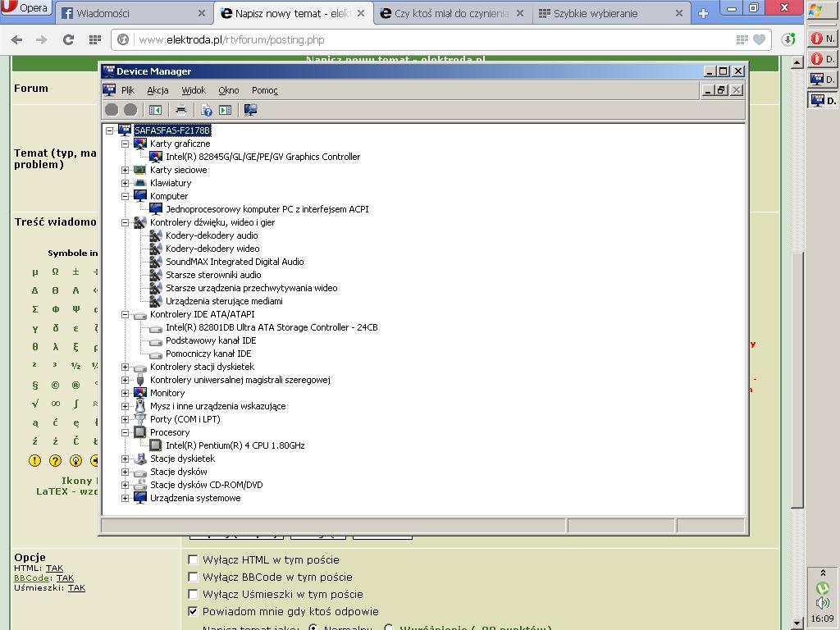Click Opera forward navigation arrow
Viewport: 840px width, 630px height.
(x=41, y=39)
